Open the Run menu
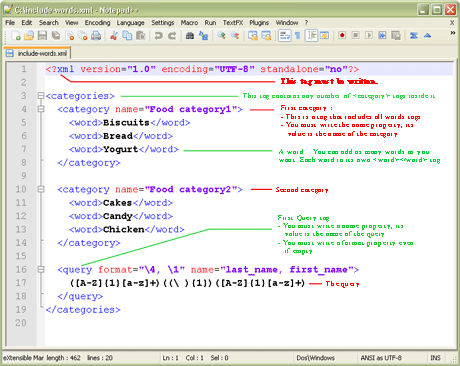460x366 pixels. (210, 23)
